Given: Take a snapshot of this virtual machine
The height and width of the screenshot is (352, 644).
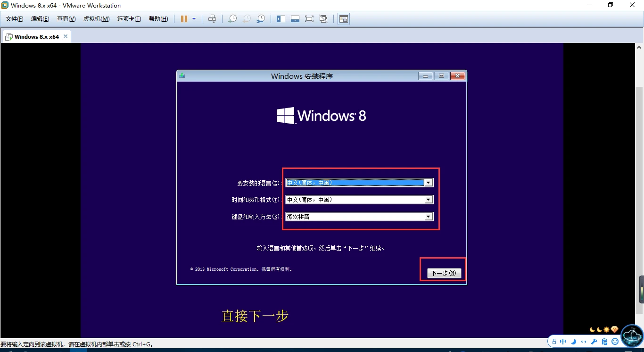Looking at the screenshot, I should click(232, 19).
